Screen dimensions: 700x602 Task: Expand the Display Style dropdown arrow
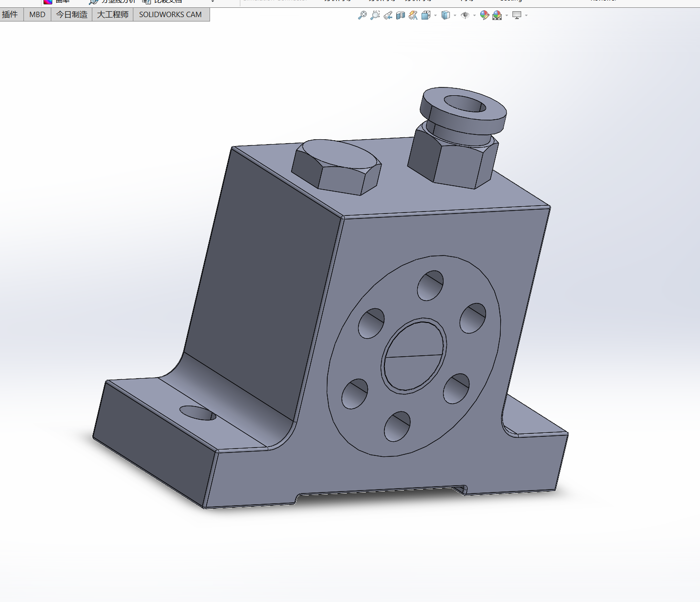coord(455,16)
